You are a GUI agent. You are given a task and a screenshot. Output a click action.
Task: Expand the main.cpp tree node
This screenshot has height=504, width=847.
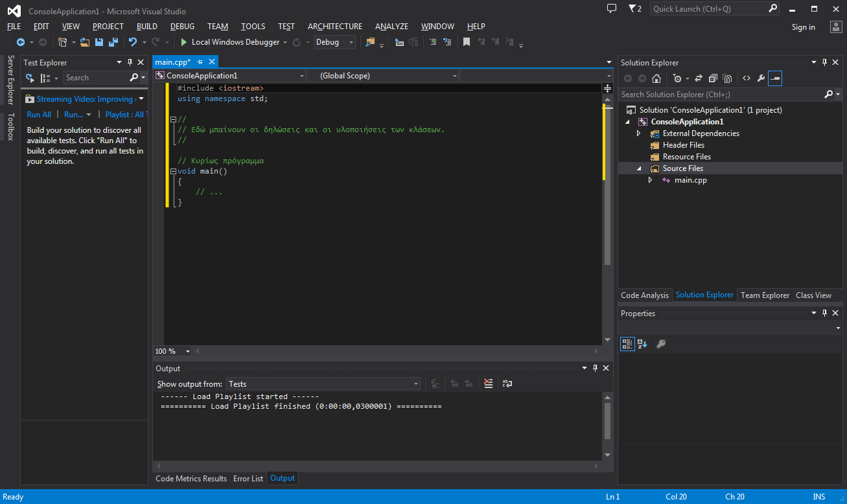[x=651, y=180]
